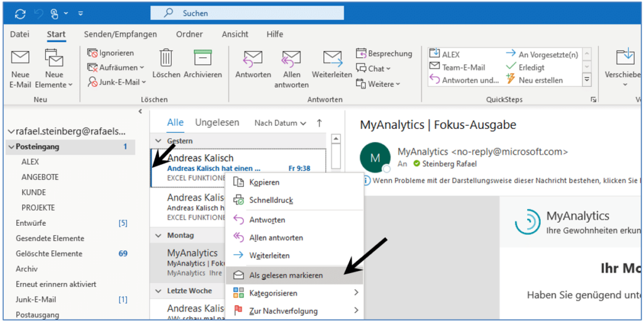Choose Als gelesen markieren in context menu
This screenshot has width=644, height=322.
(294, 275)
